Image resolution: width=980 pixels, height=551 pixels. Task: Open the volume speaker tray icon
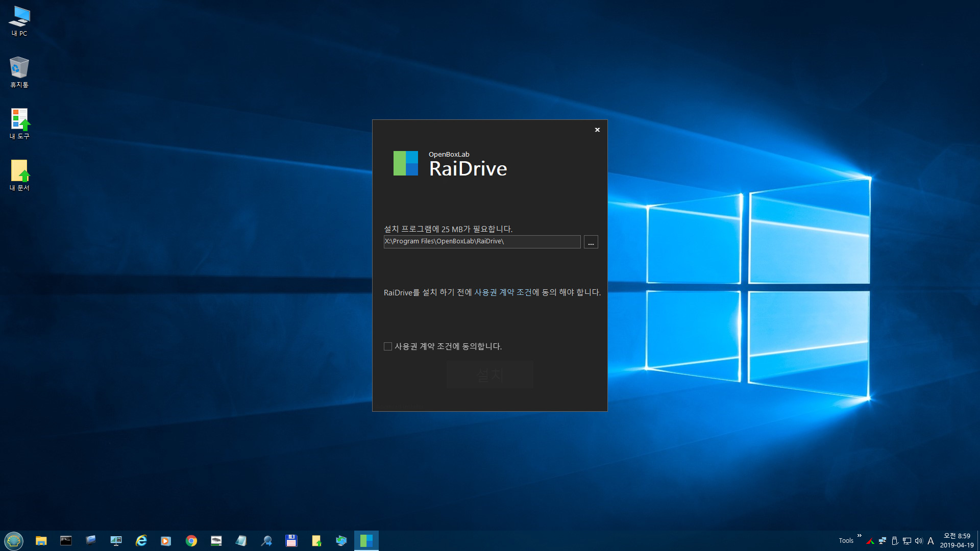(919, 541)
